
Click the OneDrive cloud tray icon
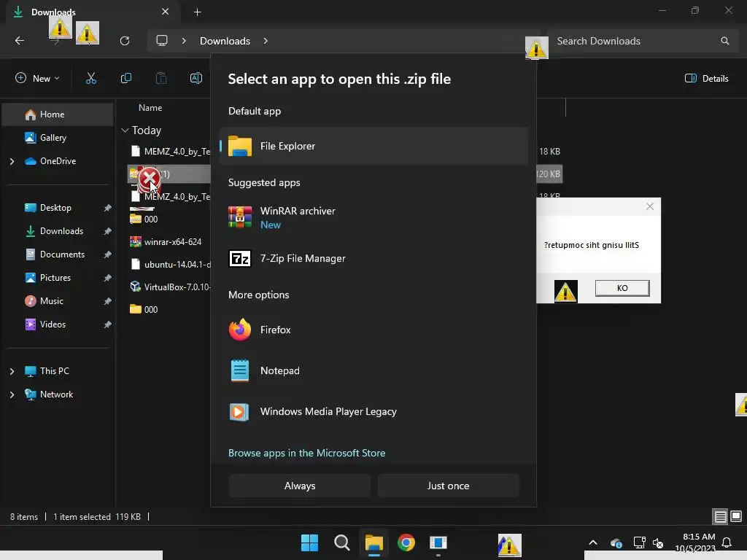[616, 542]
